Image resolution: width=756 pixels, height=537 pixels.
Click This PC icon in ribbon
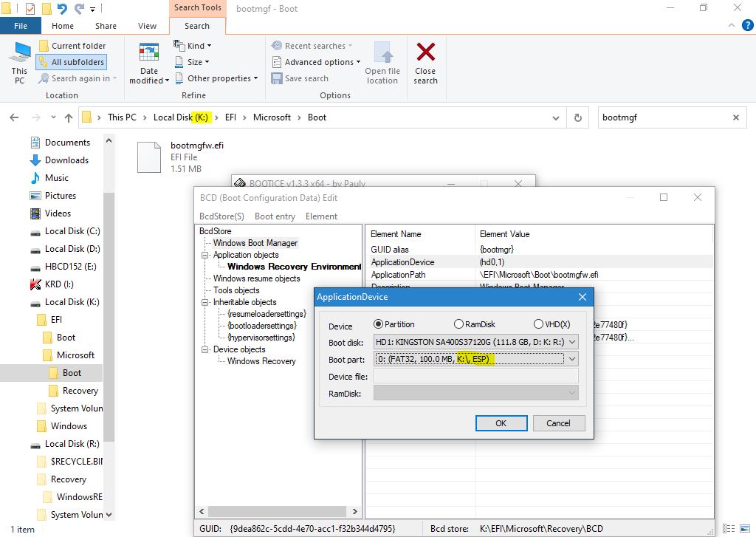[x=19, y=53]
